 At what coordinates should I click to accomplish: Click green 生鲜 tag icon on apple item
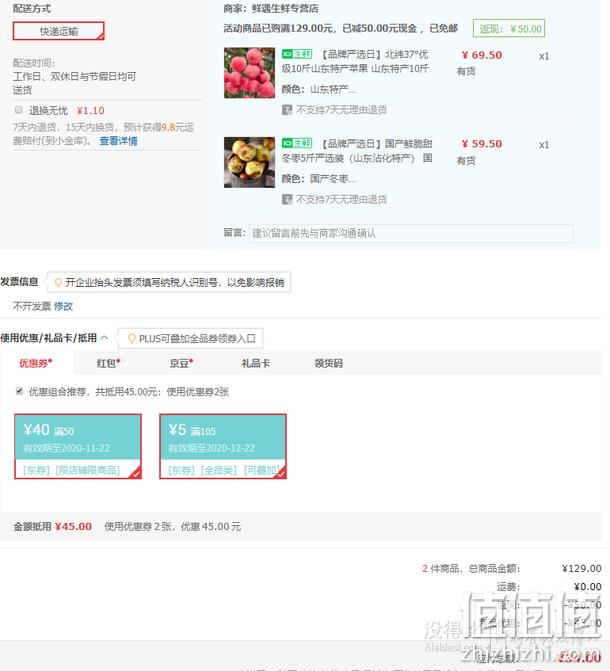pos(297,54)
